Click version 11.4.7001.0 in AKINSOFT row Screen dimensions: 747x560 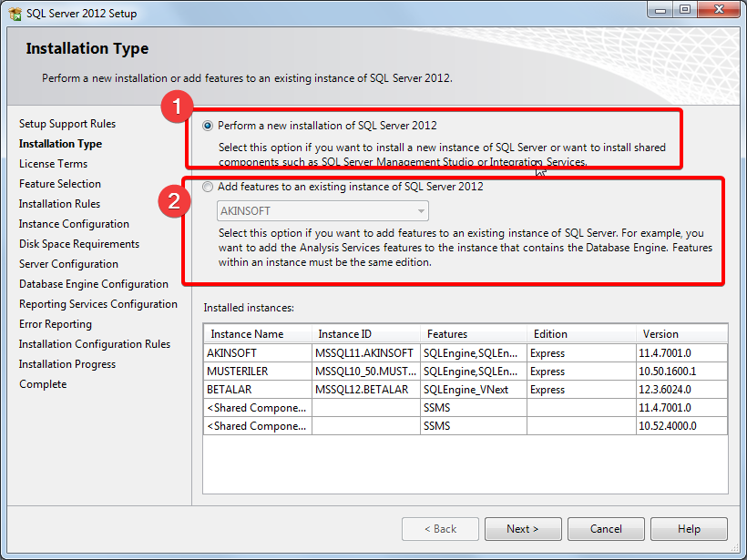point(681,353)
